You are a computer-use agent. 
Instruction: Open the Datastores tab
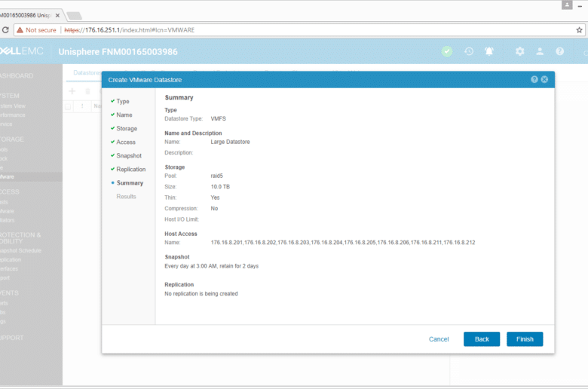click(x=87, y=73)
